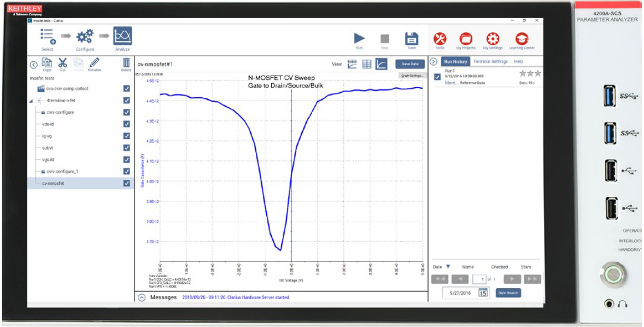Click the Save Data button
Viewport: 644px width, 327px height.
pos(409,63)
